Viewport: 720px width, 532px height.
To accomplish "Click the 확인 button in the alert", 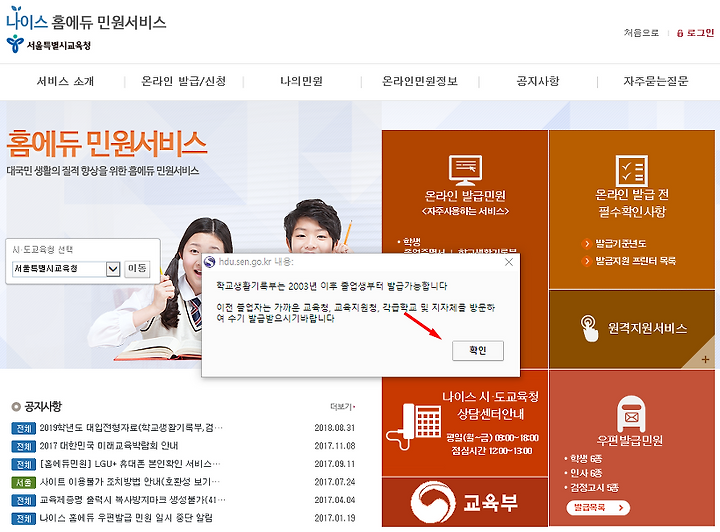I will (478, 351).
